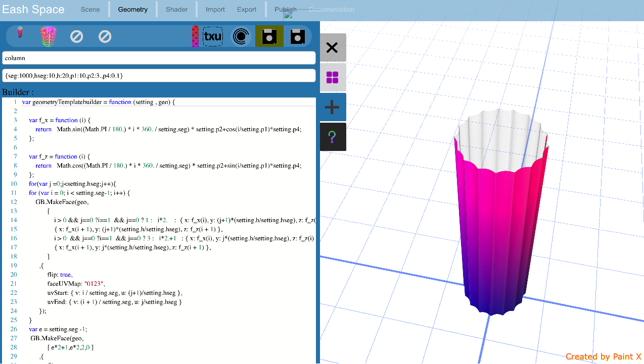Click the tall pink-red checkered column icon
Image resolution: width=644 pixels, height=364 pixels.
(x=195, y=36)
